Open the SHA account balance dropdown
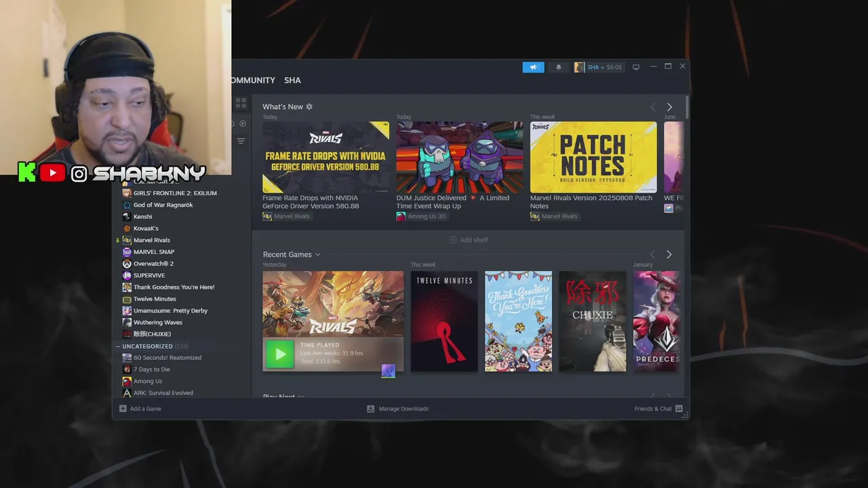Screen dimensions: 868x488 [x=604, y=67]
